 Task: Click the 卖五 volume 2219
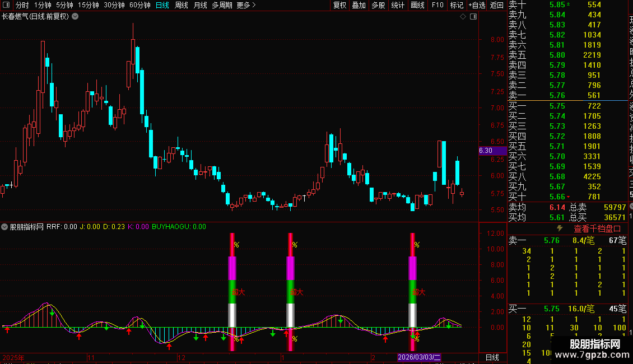point(592,55)
